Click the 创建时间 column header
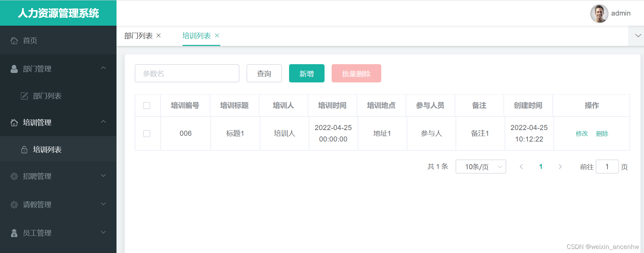This screenshot has height=253, width=644. coord(528,105)
